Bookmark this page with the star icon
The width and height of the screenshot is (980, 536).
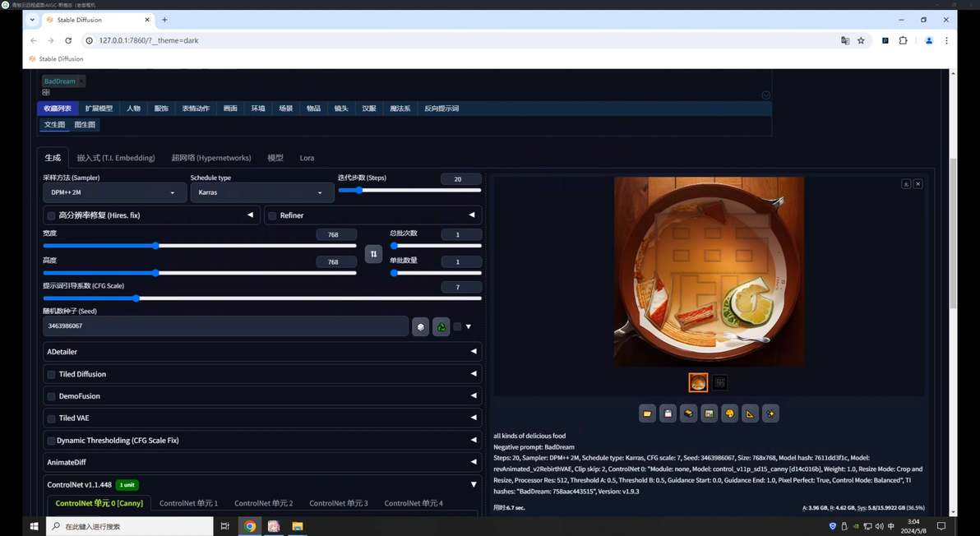click(861, 40)
